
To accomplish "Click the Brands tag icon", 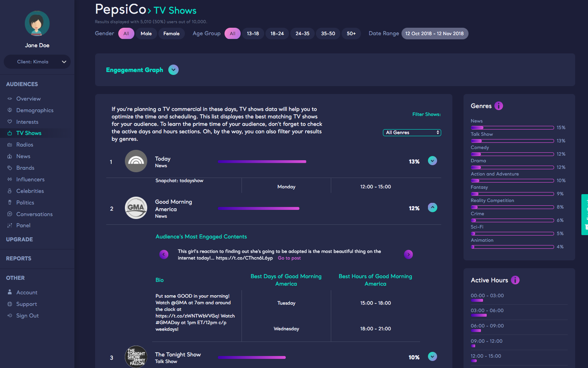I will coord(10,168).
